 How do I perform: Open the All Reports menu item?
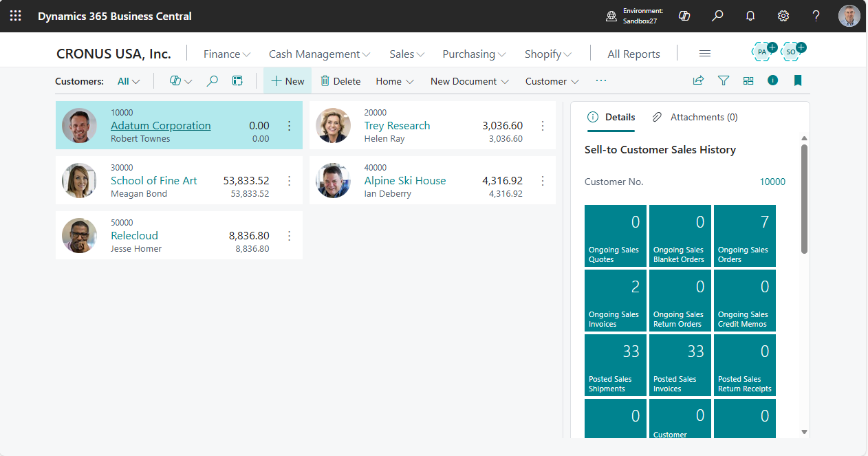[633, 54]
